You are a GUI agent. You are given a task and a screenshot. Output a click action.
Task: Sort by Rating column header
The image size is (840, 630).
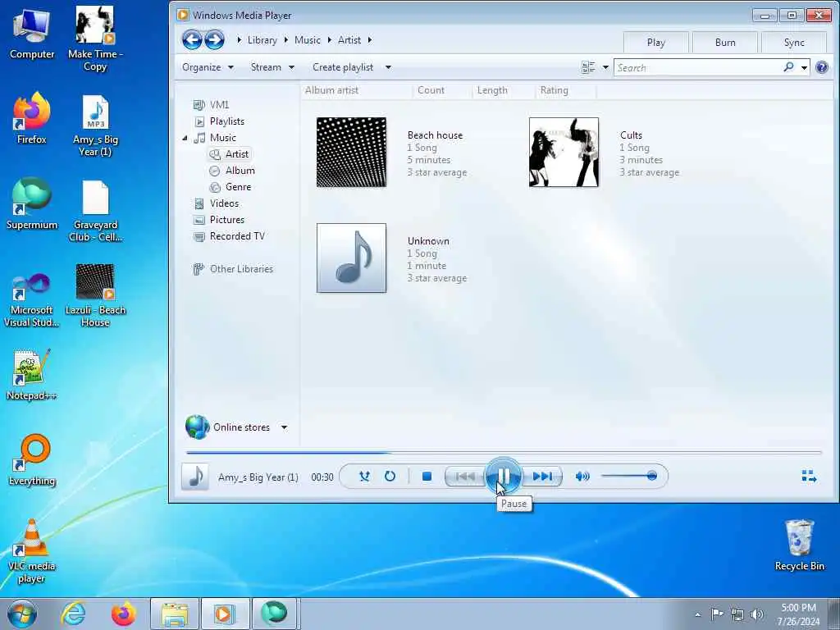coord(554,90)
